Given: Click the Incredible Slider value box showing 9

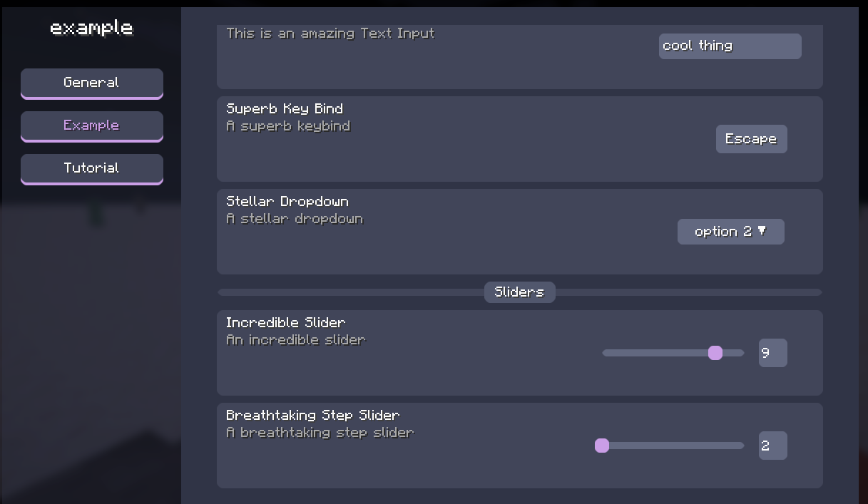Looking at the screenshot, I should point(772,353).
